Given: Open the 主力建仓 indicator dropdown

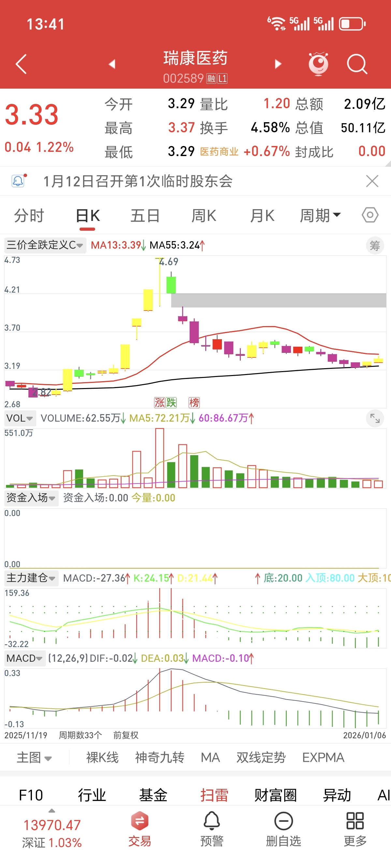Looking at the screenshot, I should coord(31,578).
